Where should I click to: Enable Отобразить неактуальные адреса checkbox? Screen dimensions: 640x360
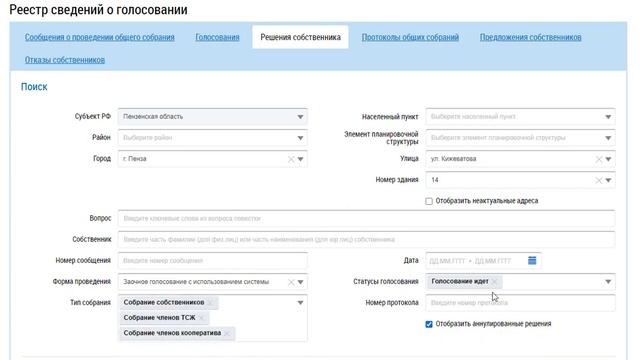pyautogui.click(x=429, y=201)
